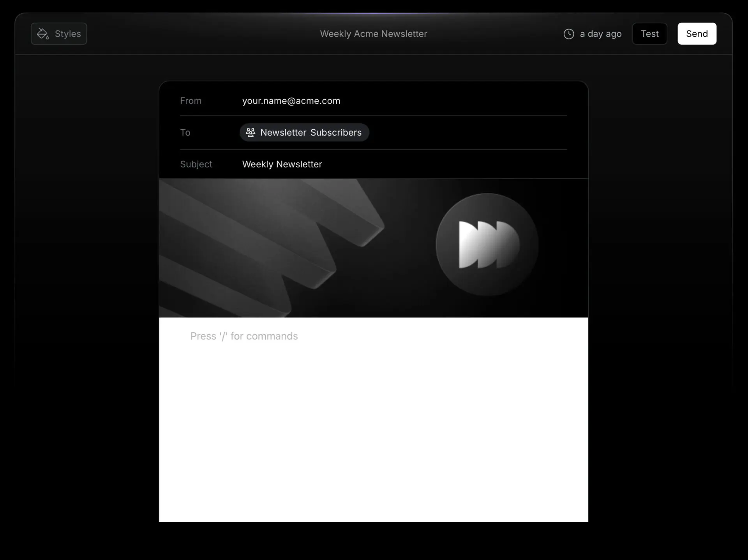This screenshot has height=560, width=748.
Task: Click the 'a day ago' timestamp text
Action: pos(600,34)
